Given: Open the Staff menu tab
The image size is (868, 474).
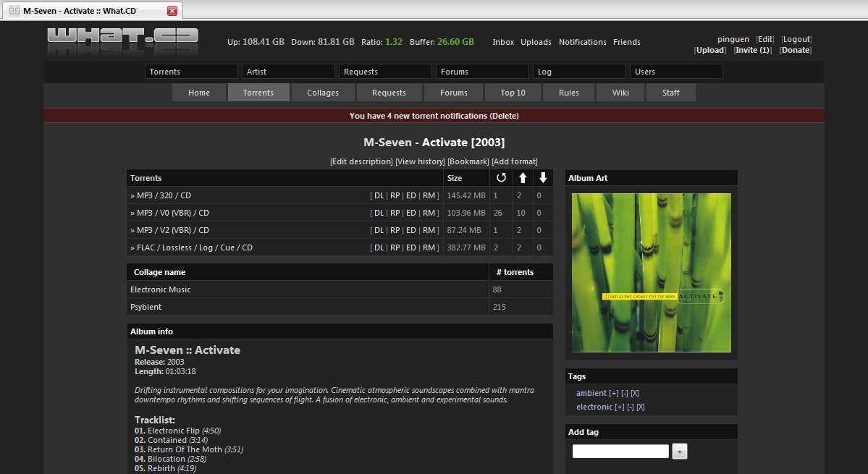Looking at the screenshot, I should pyautogui.click(x=671, y=93).
